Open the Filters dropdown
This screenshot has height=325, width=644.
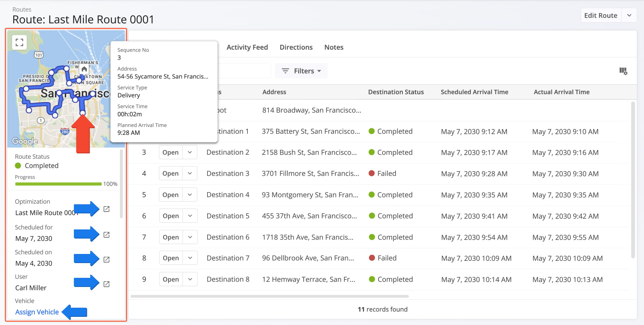[x=301, y=71]
